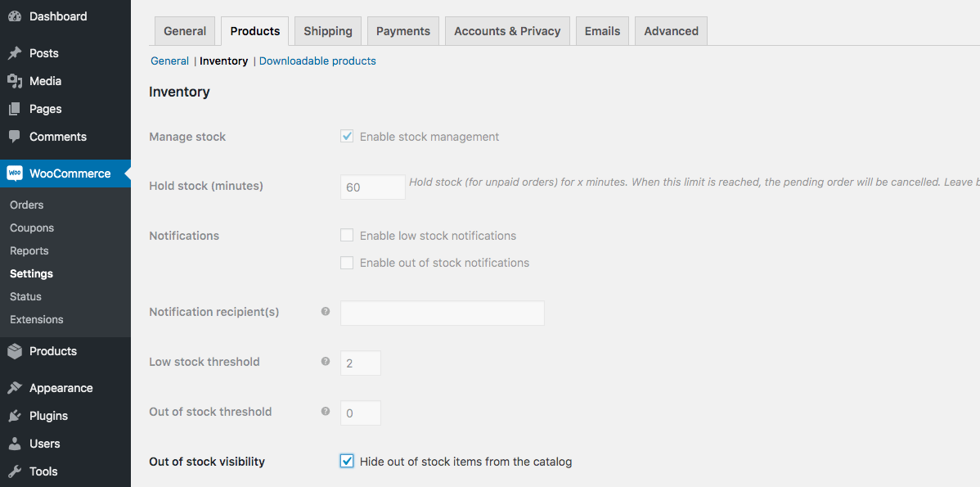This screenshot has width=980, height=487.
Task: Click the Media icon in sidebar
Action: click(15, 81)
